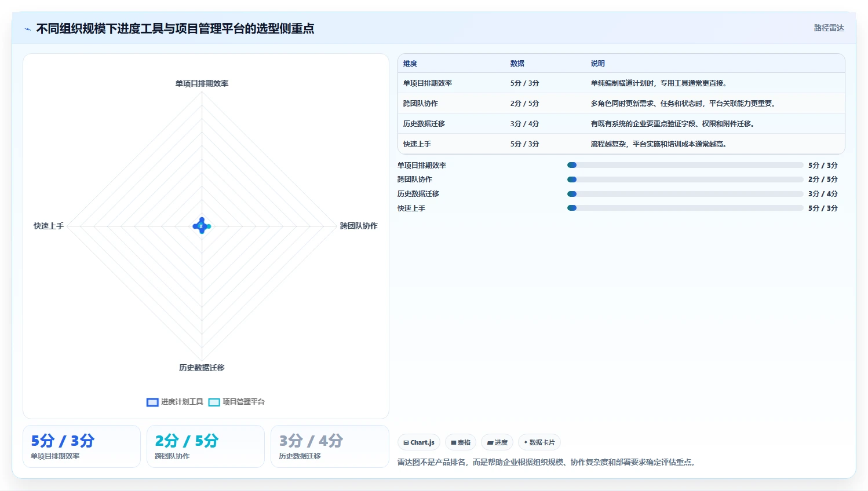The height and width of the screenshot is (491, 868).
Task: Open the 5分 / 3分 单项目排期效率 card
Action: [82, 446]
